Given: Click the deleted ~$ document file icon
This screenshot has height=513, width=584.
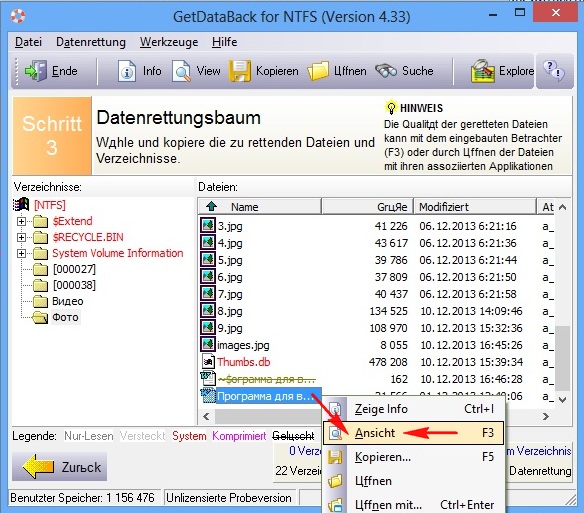Looking at the screenshot, I should pyautogui.click(x=208, y=379).
